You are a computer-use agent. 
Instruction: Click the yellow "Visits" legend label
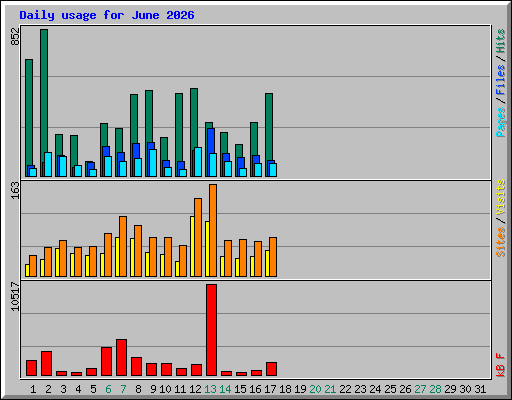[x=500, y=197]
